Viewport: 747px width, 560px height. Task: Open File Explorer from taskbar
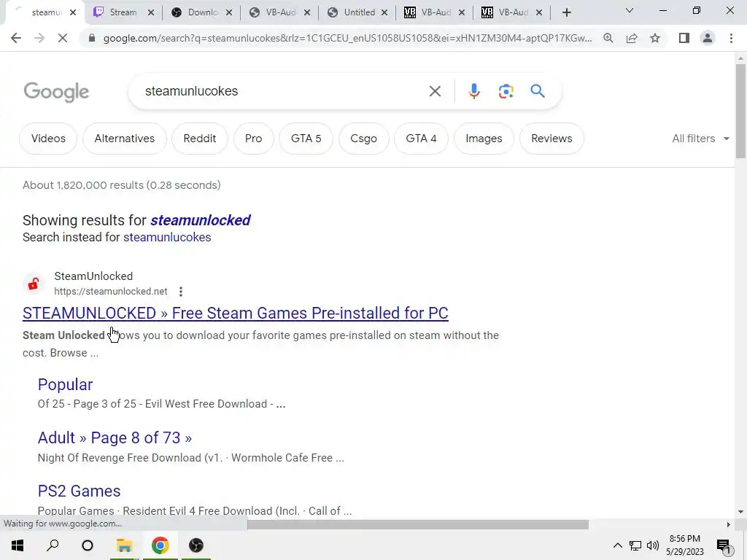tap(124, 545)
